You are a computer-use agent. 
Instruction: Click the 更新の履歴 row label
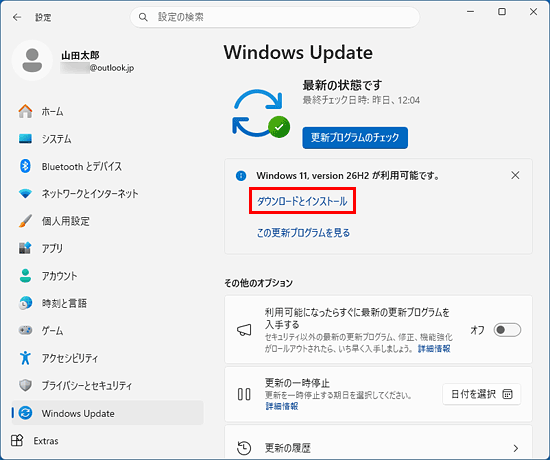point(288,448)
